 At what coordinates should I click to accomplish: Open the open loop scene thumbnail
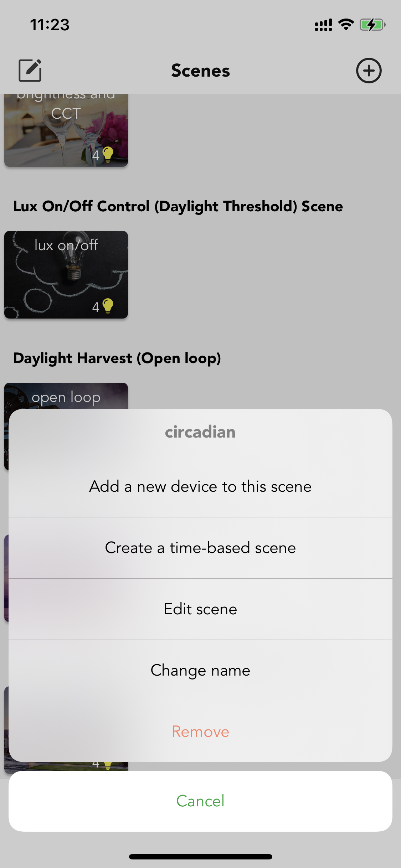(66, 396)
